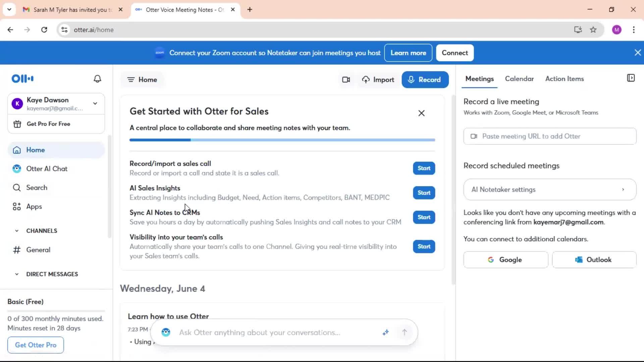Switch to the Calendar tab
Viewport: 644px width, 362px height.
click(519, 79)
